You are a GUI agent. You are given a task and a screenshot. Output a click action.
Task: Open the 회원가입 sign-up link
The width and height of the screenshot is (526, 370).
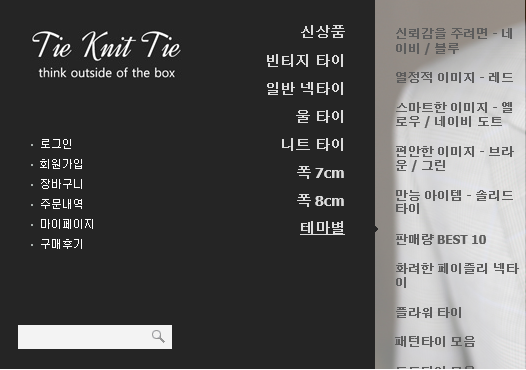tap(61, 164)
